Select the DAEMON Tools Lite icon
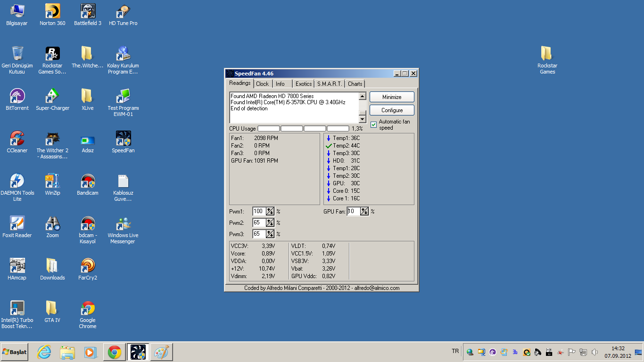 pyautogui.click(x=17, y=187)
